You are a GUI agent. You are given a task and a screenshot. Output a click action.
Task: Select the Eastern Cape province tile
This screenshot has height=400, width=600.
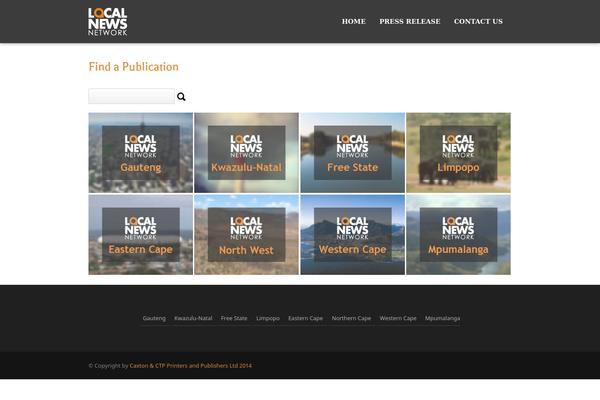(x=141, y=235)
